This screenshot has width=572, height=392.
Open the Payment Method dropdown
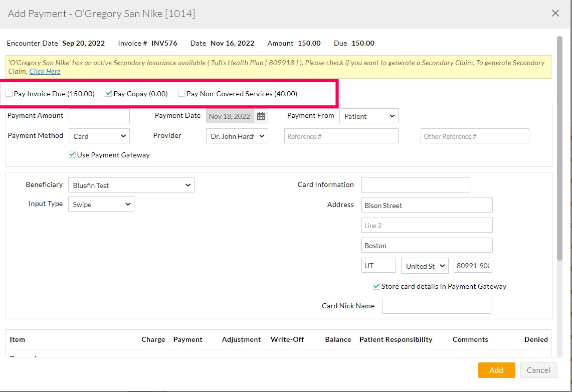click(x=99, y=135)
